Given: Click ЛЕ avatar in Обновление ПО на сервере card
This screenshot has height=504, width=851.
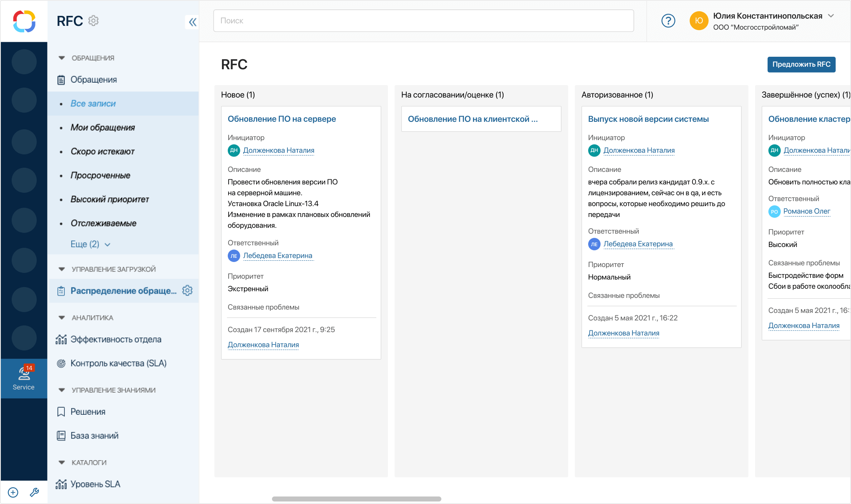Looking at the screenshot, I should [234, 256].
